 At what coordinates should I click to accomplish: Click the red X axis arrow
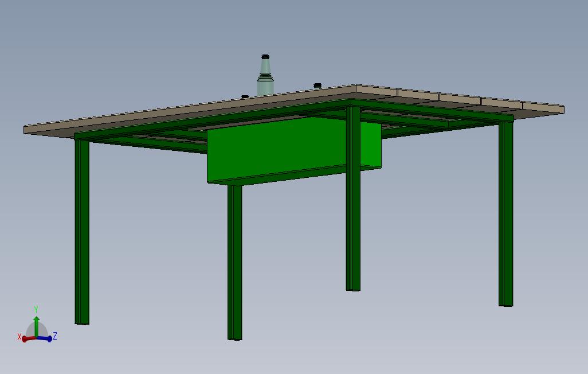[x=29, y=338]
